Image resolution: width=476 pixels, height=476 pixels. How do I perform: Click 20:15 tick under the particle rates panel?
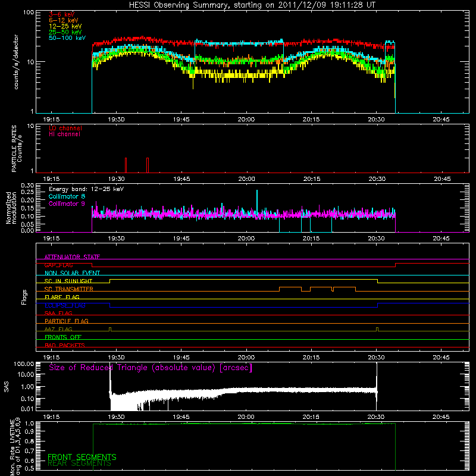(x=312, y=179)
